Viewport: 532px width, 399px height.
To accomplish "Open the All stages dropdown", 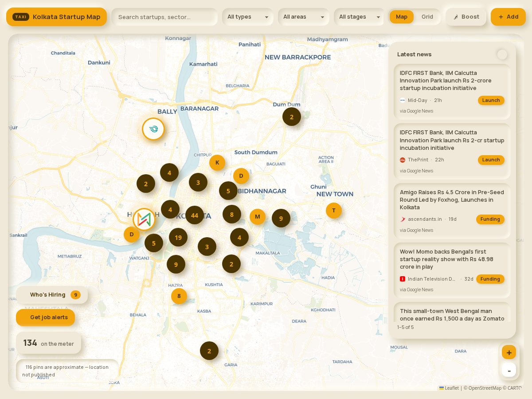I will click(360, 17).
